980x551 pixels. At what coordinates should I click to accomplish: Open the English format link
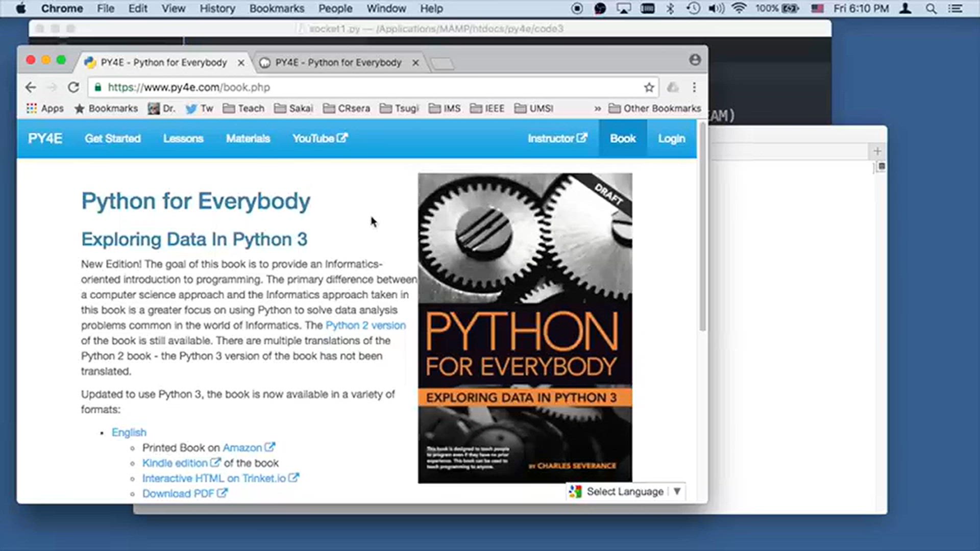[129, 433]
